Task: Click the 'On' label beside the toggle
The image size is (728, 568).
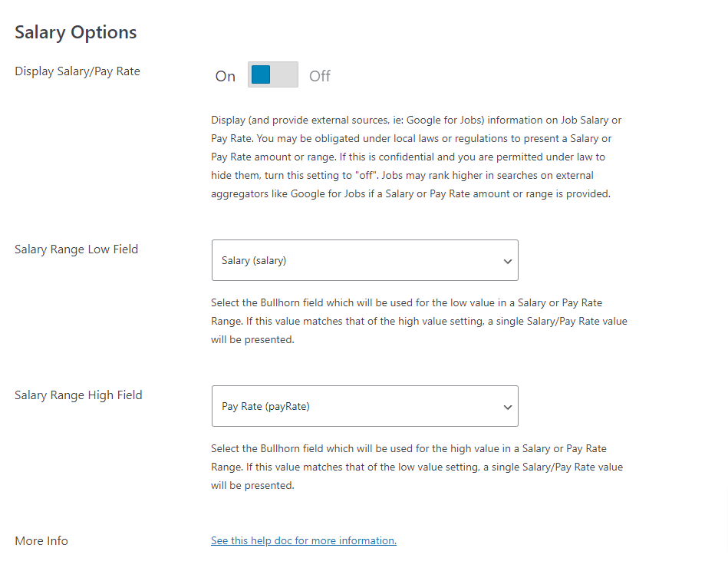Action: [x=225, y=75]
